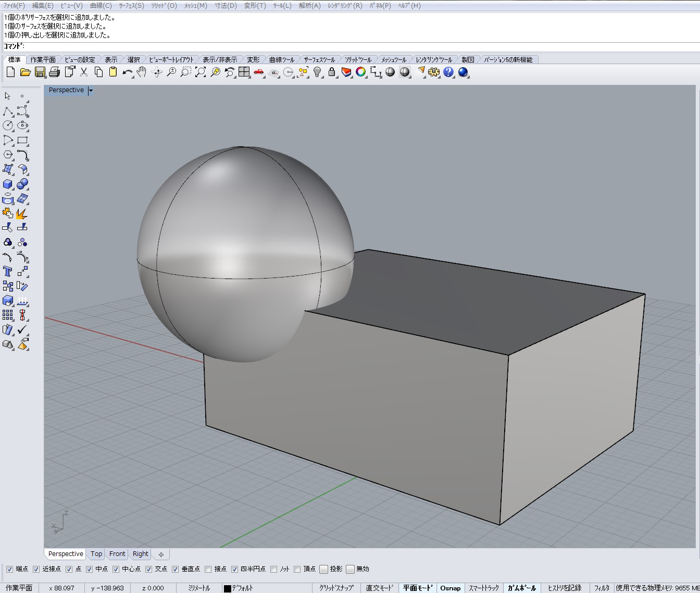Activate the Pan hand tool
700x593 pixels.
click(x=141, y=72)
